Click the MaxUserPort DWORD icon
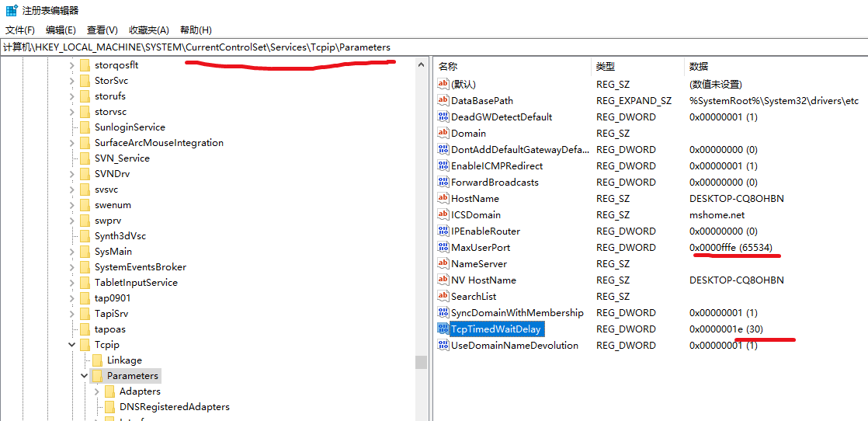 (443, 247)
